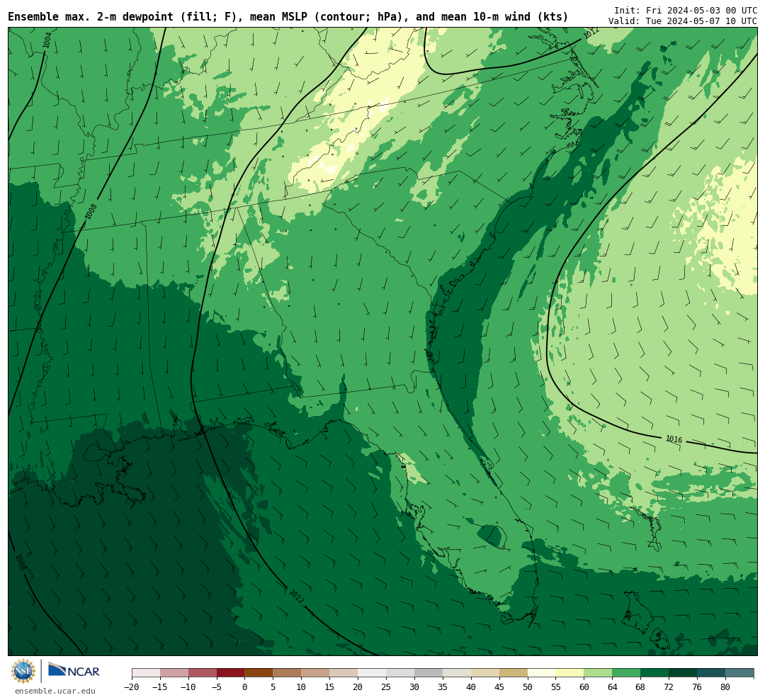Pick the darkest green swatch between 72 and 76

coord(684,673)
